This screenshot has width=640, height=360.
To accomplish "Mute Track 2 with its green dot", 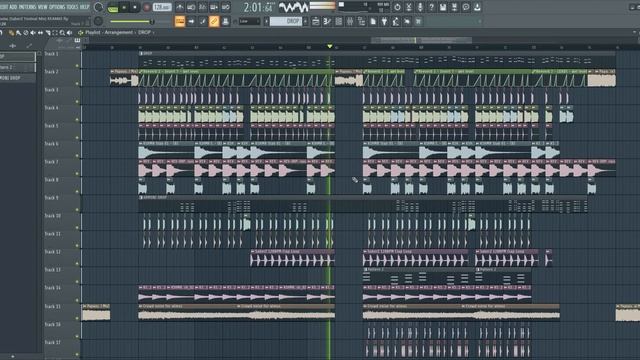I will tap(77, 84).
